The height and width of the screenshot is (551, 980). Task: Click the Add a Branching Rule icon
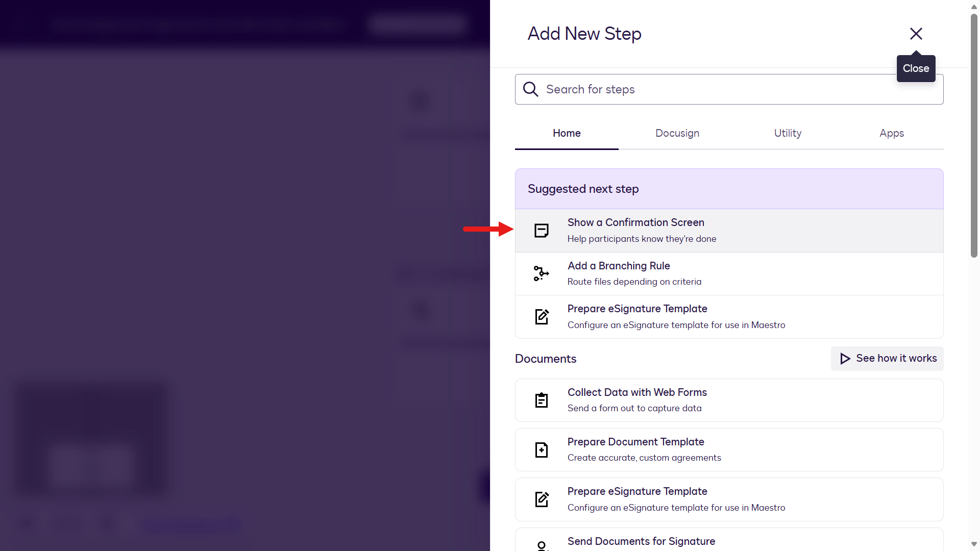pos(542,273)
